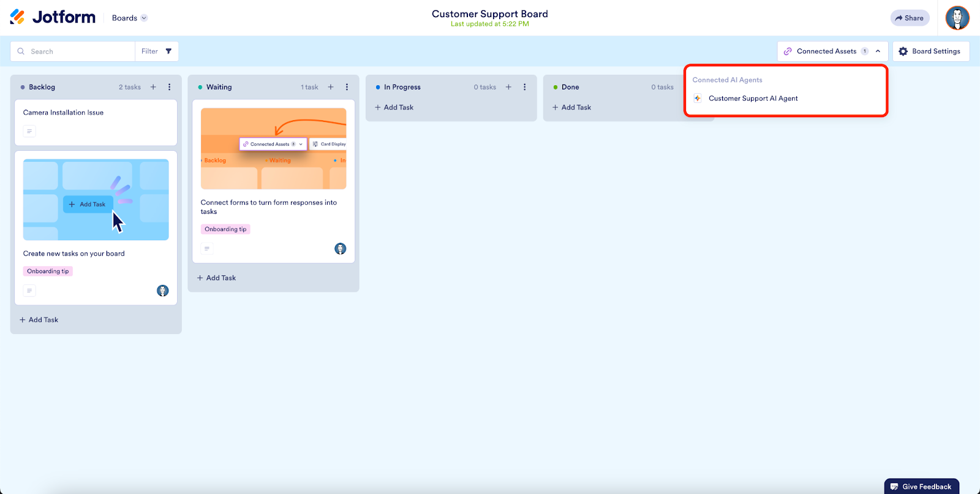Click the In Progress column title
This screenshot has width=980, height=494.
pyautogui.click(x=402, y=87)
